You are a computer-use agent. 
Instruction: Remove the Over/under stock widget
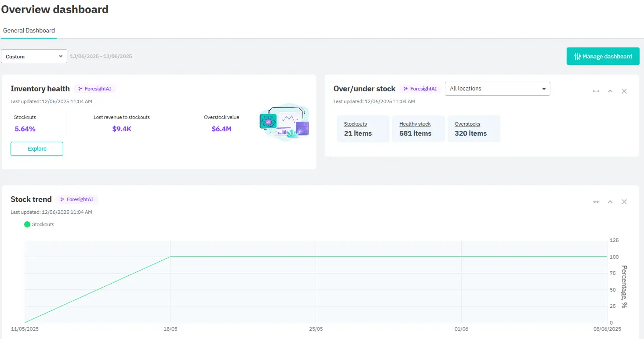(624, 91)
